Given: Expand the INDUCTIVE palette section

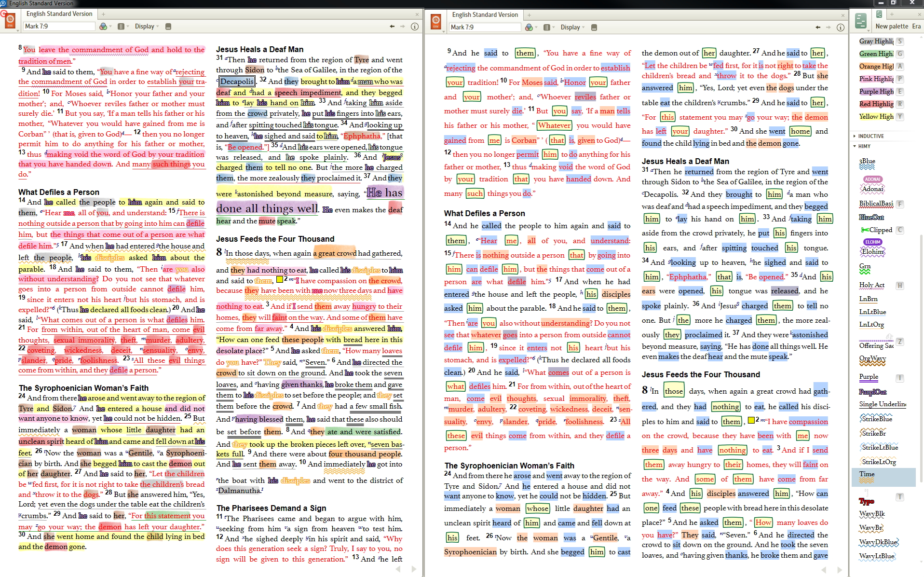Looking at the screenshot, I should click(x=871, y=136).
